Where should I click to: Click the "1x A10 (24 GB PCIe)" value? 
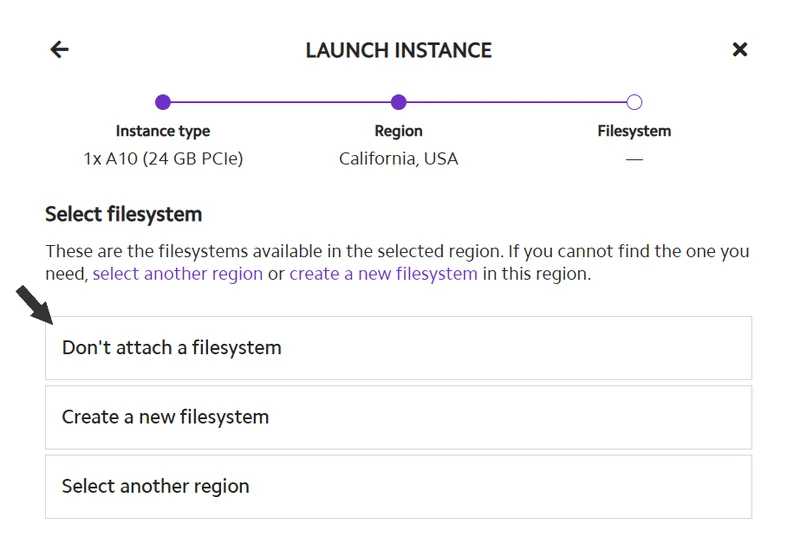pyautogui.click(x=163, y=158)
